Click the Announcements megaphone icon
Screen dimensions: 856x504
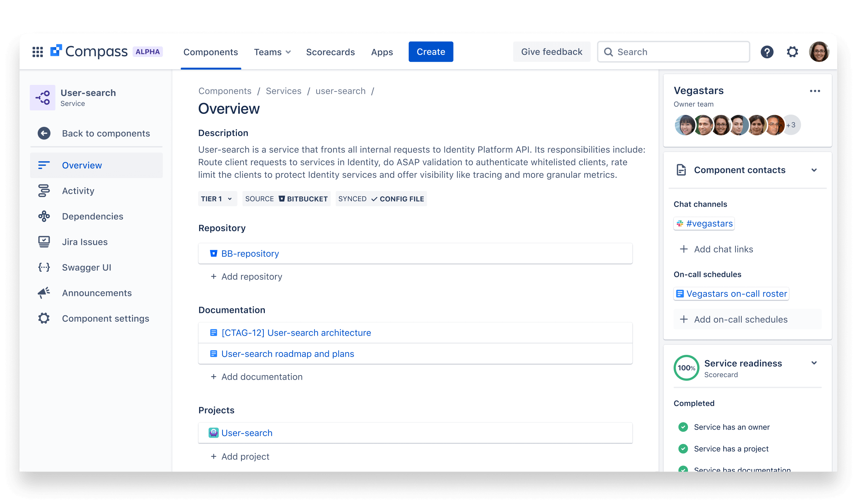click(44, 293)
